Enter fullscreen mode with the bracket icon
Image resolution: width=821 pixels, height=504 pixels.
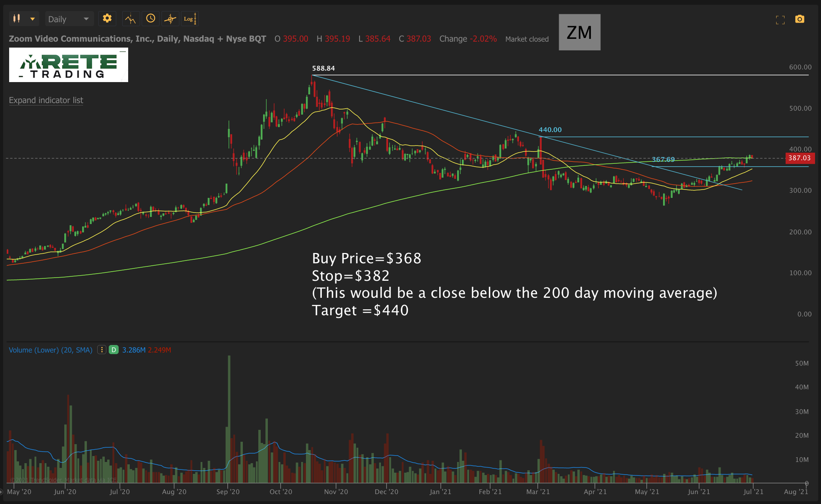780,20
